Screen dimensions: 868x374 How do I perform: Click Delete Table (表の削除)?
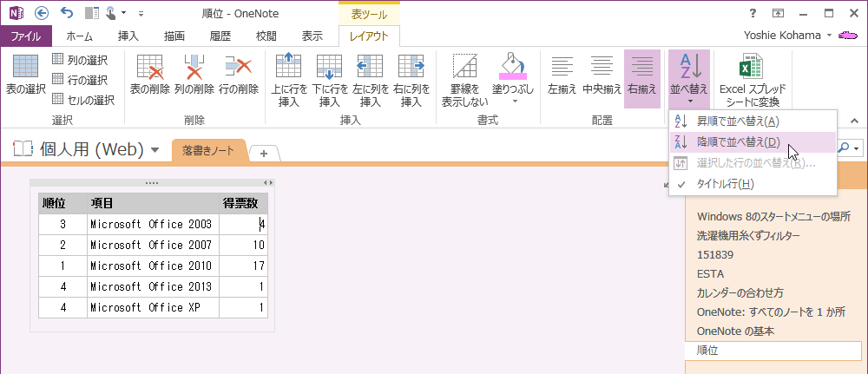149,75
